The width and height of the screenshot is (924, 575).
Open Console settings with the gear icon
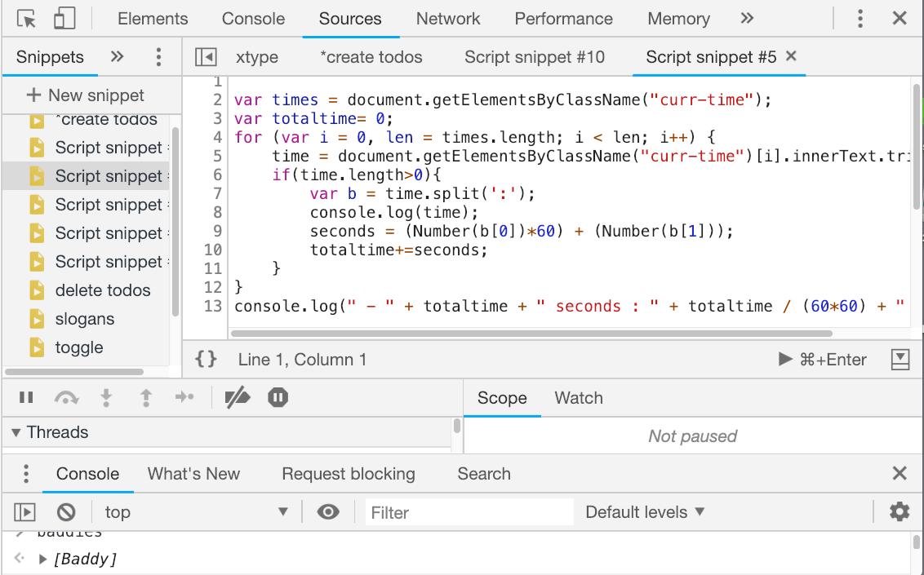[899, 511]
